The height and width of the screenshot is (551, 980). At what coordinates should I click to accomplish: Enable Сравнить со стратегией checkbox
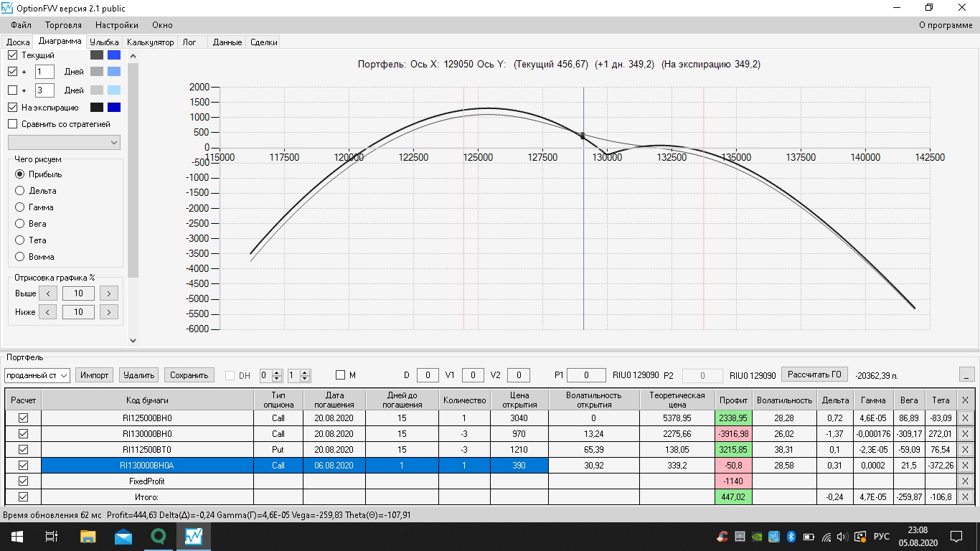12,124
